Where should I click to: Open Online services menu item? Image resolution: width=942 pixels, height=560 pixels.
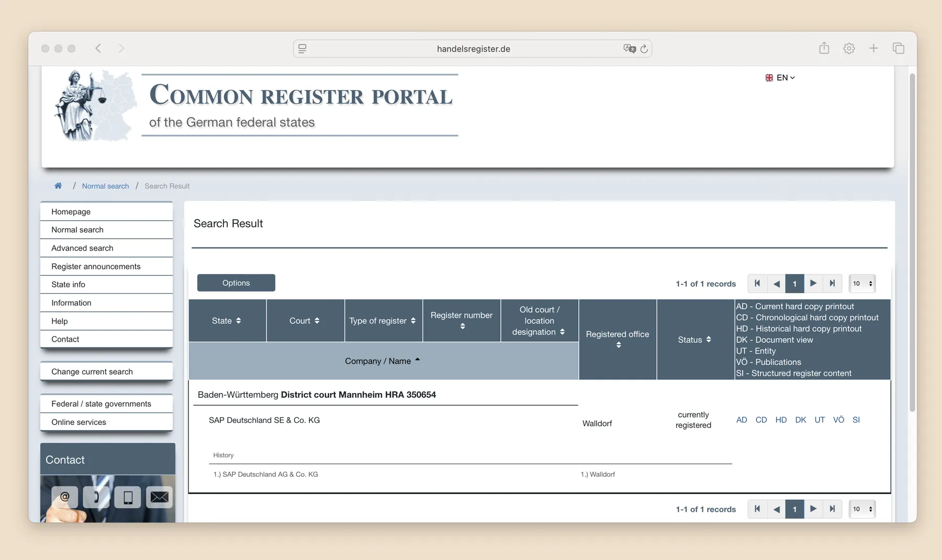pos(106,422)
